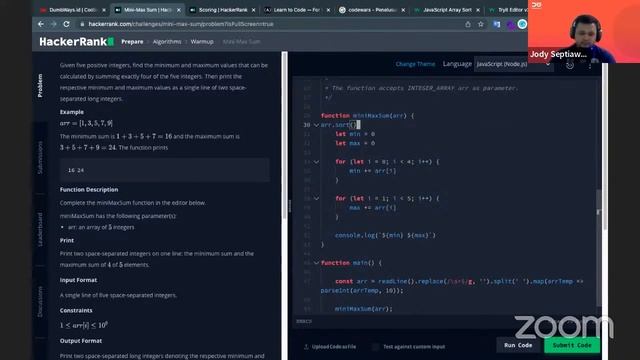Collapse the first for loop fold arrow
The width and height of the screenshot is (640, 360).
point(316,162)
